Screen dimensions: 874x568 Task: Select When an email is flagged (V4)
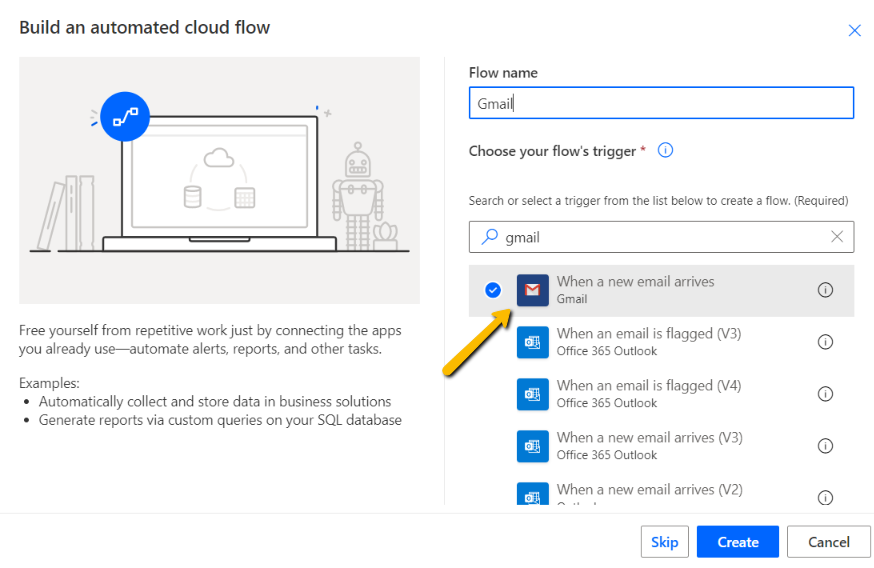coord(661,394)
